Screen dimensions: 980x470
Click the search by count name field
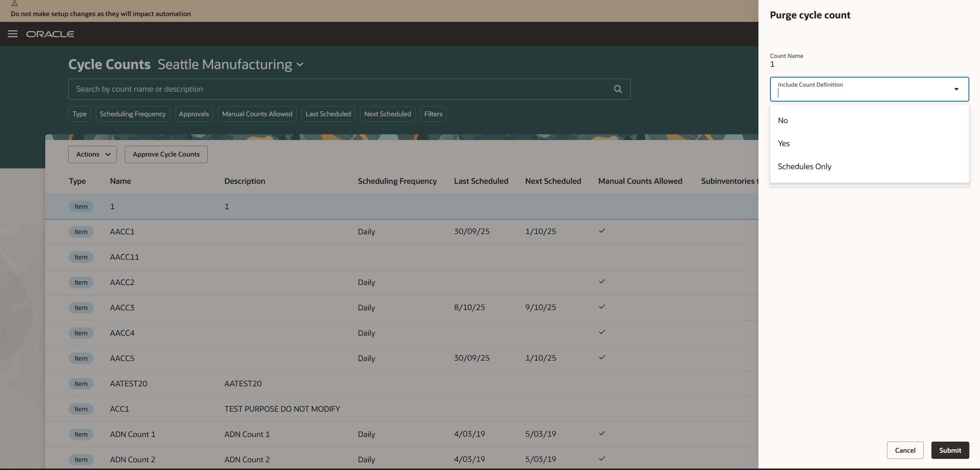[268, 89]
